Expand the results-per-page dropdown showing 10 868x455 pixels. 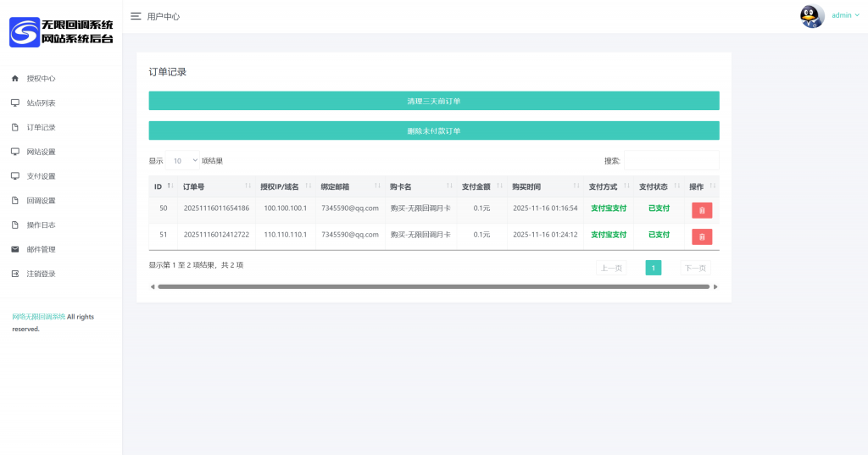(x=184, y=160)
